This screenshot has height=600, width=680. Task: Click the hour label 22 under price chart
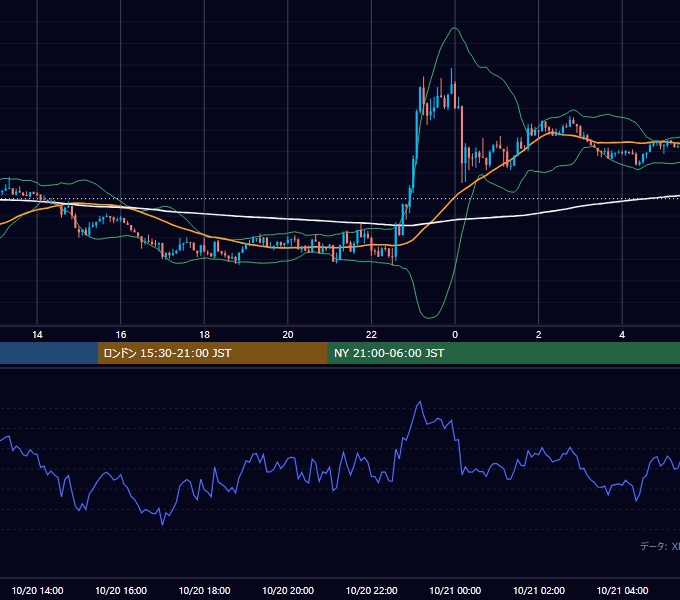click(371, 335)
